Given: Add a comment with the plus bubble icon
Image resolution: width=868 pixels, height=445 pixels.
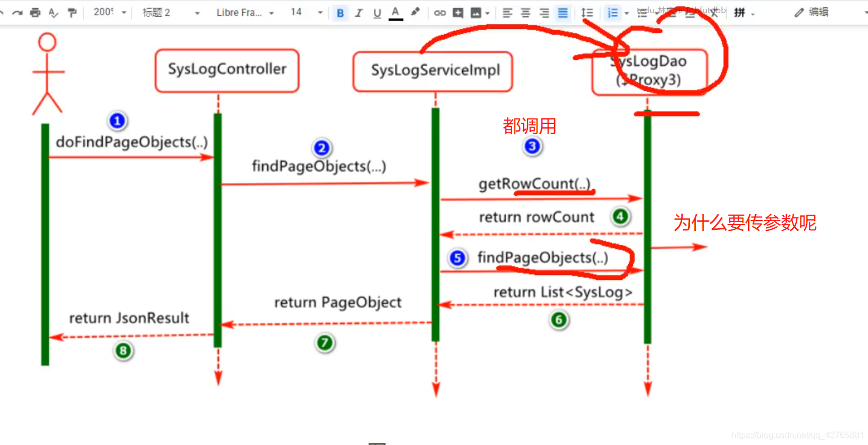Looking at the screenshot, I should pyautogui.click(x=458, y=12).
